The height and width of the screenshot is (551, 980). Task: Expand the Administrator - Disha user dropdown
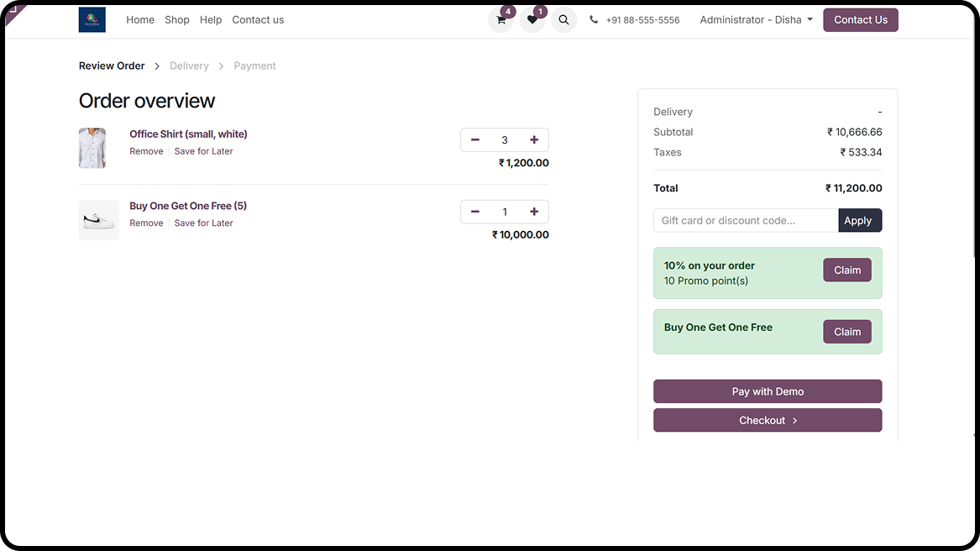[x=756, y=20]
